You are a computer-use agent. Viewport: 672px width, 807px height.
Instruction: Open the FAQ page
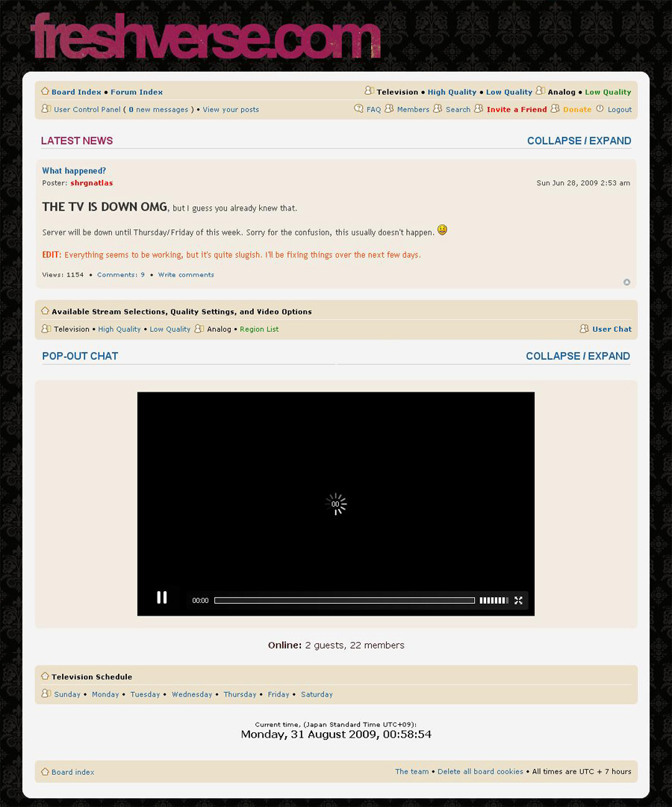click(x=374, y=110)
